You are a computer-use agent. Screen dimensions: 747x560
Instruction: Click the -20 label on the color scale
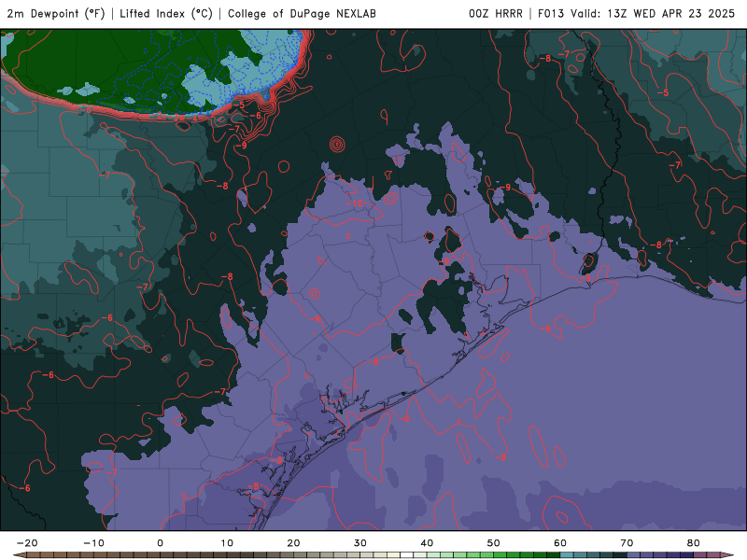tap(27, 543)
